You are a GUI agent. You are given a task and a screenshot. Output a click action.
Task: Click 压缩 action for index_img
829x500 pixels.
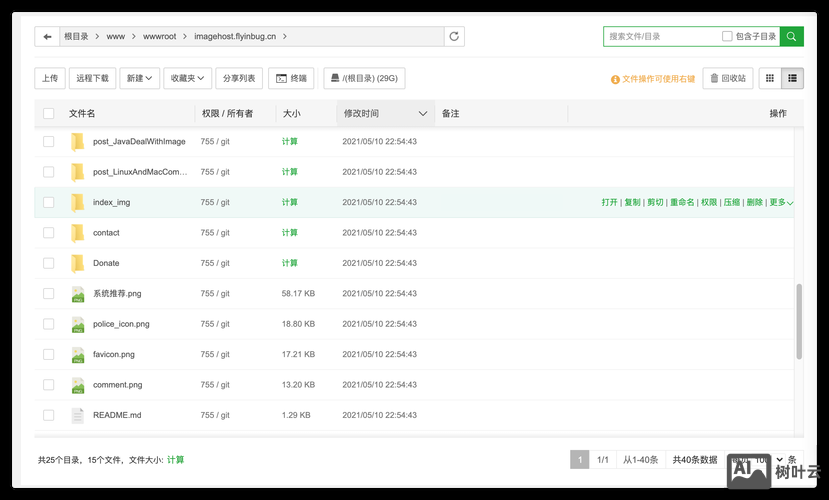pos(732,202)
